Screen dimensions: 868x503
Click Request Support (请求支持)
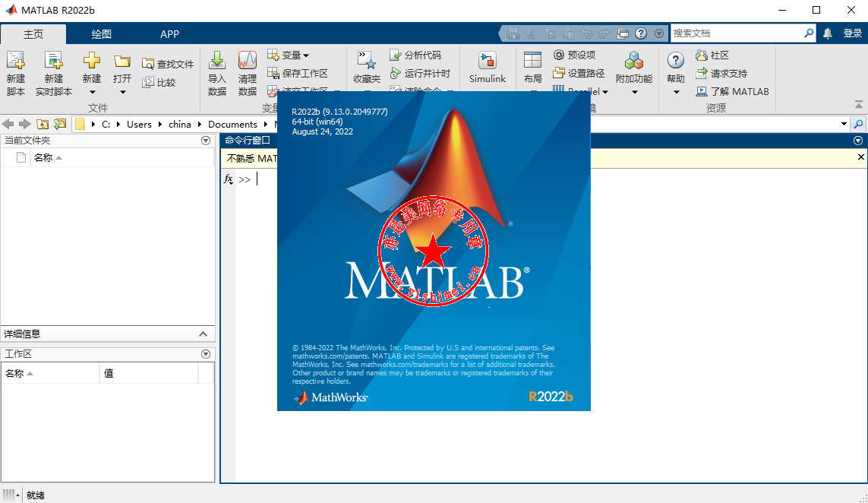pos(722,73)
